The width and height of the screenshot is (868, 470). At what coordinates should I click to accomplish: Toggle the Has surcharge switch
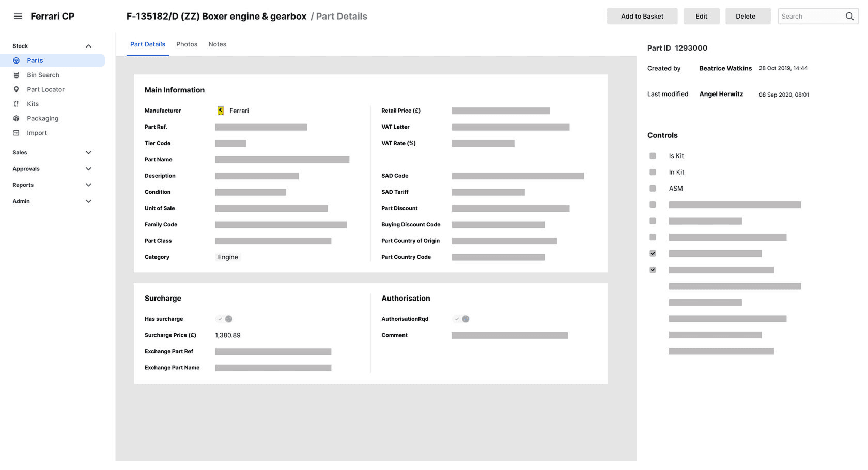tap(224, 319)
